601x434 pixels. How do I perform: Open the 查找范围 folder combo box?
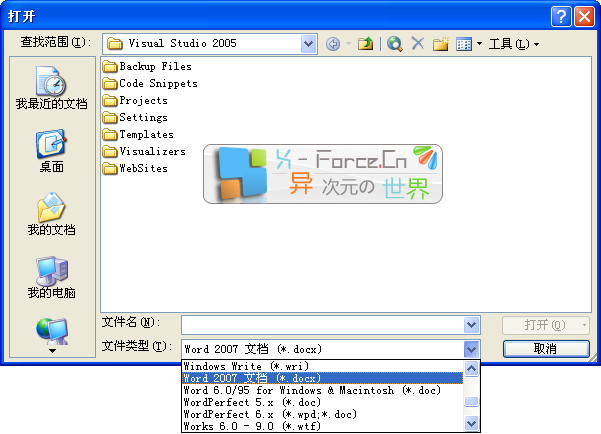tap(210, 44)
